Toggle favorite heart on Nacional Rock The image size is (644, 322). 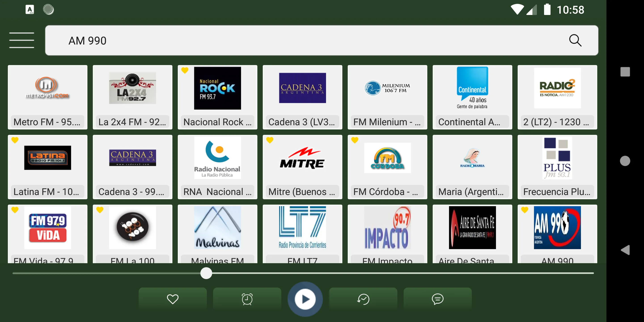click(185, 70)
